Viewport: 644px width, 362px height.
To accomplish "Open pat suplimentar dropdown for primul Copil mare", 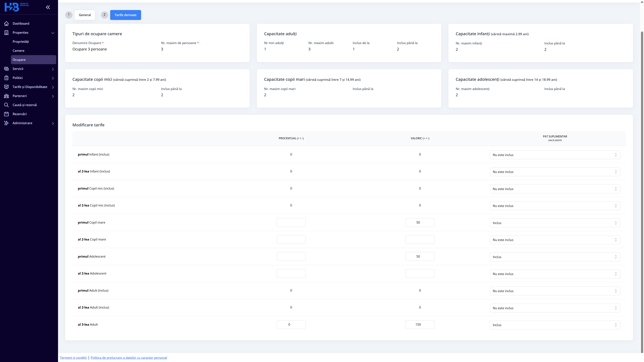I will coord(555,223).
